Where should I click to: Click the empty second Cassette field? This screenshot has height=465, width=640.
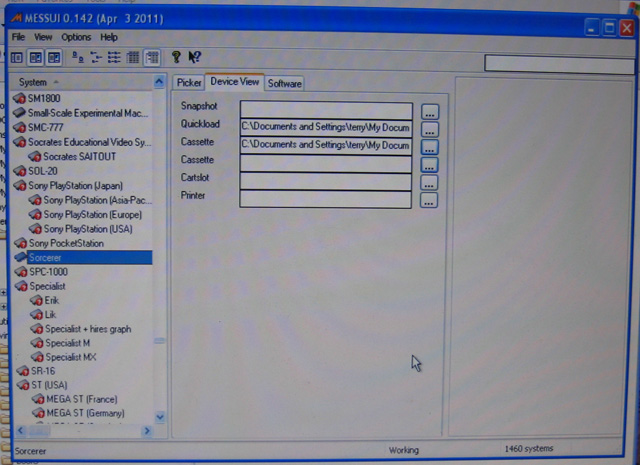click(325, 164)
